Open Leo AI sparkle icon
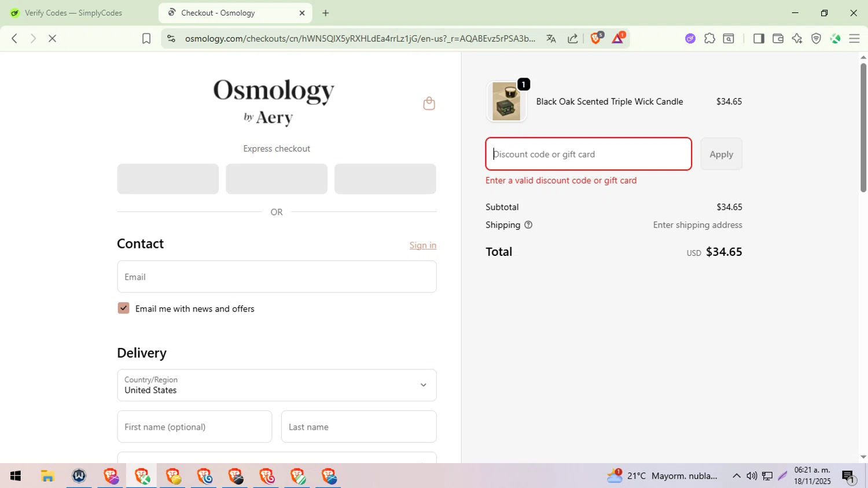 pyautogui.click(x=797, y=38)
